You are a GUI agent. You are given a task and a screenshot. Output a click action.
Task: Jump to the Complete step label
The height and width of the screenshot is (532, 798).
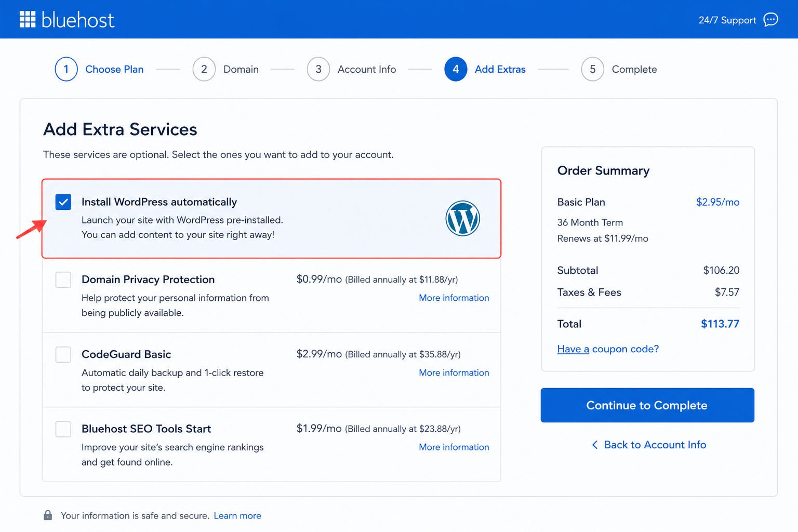point(634,69)
